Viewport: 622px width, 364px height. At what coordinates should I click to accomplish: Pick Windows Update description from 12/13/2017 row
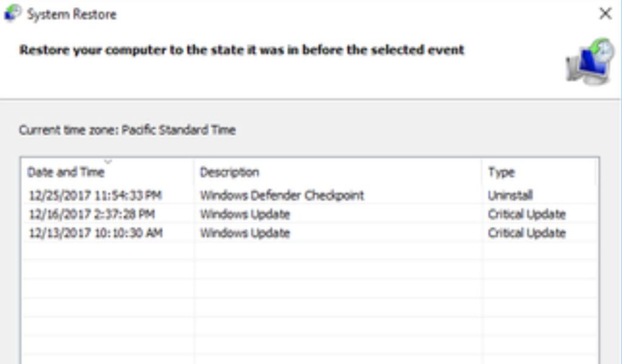(245, 233)
